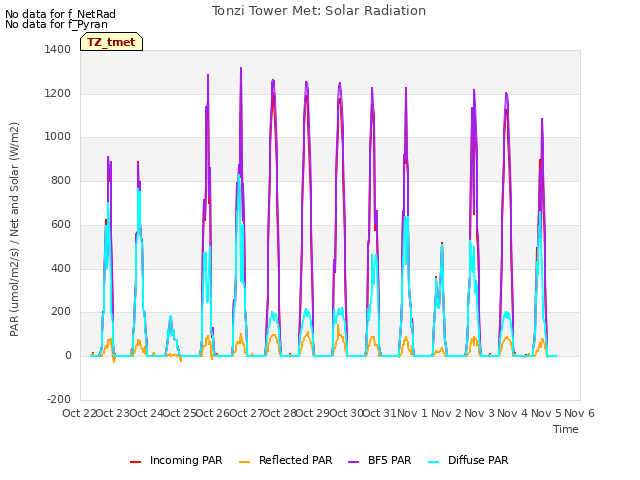
Task: Click the orange Reflected PAR legend swatch
Action: tap(244, 462)
